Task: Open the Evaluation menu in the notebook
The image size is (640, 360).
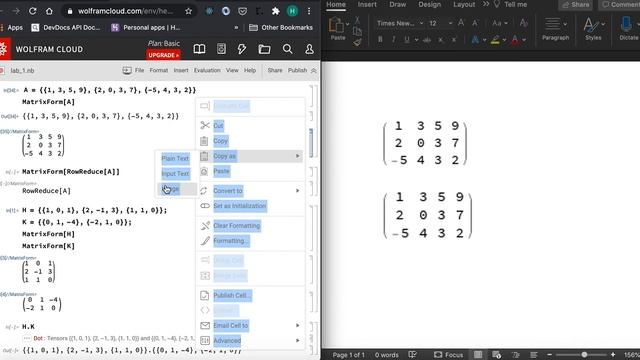Action: click(207, 70)
